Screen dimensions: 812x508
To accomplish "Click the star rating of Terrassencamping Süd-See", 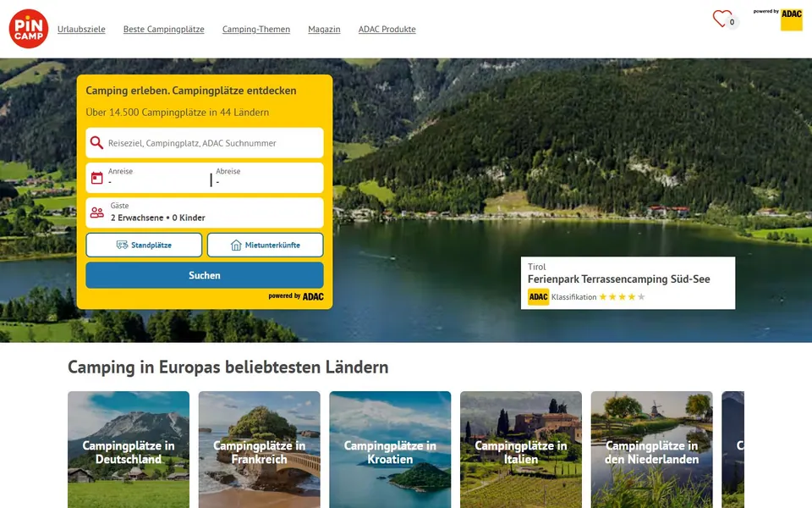I will point(622,297).
